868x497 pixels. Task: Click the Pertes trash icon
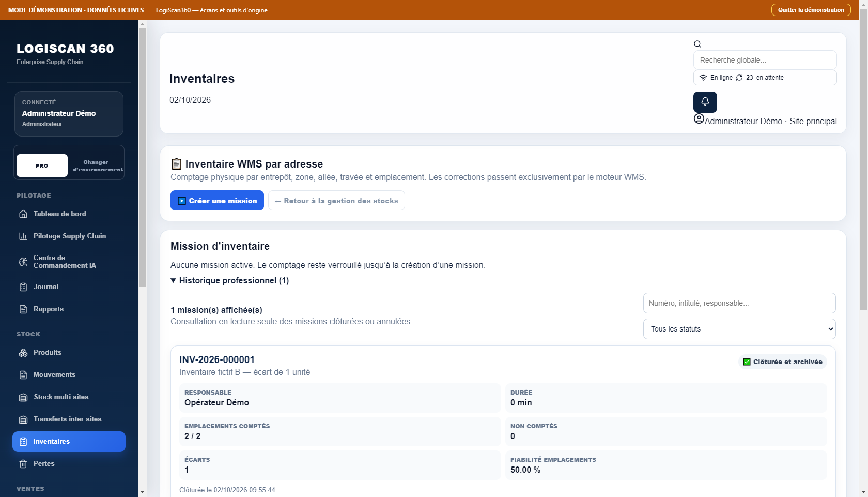[x=23, y=464]
